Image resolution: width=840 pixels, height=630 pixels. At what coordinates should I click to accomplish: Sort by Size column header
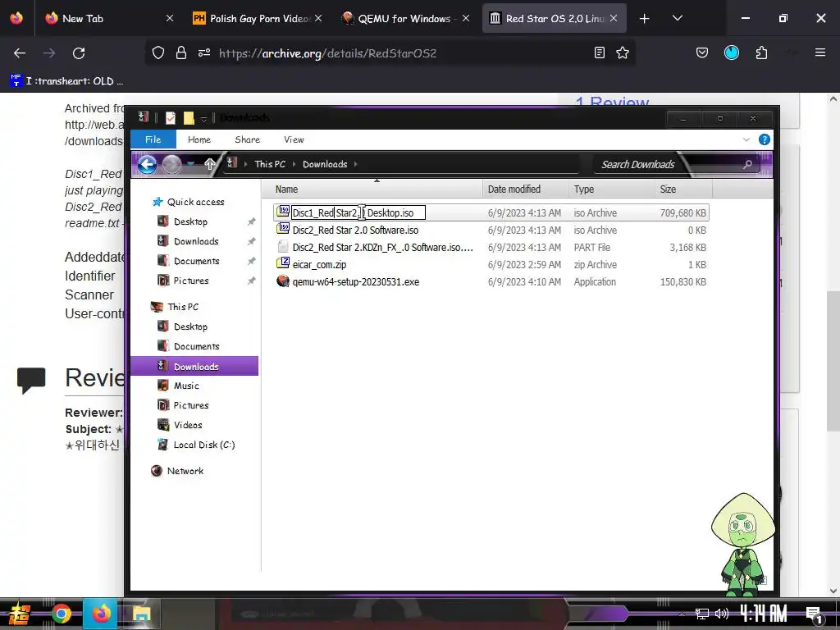[683, 189]
